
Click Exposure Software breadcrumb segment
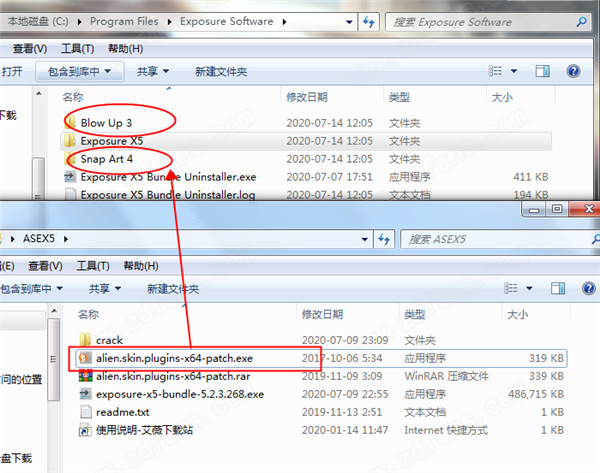coord(227,21)
